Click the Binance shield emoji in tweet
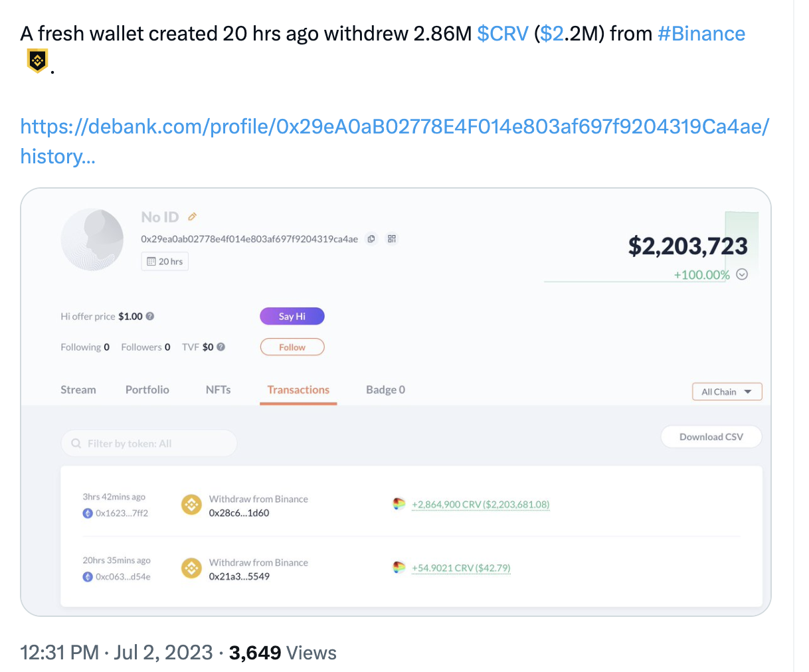Image resolution: width=809 pixels, height=672 pixels. pos(37,61)
